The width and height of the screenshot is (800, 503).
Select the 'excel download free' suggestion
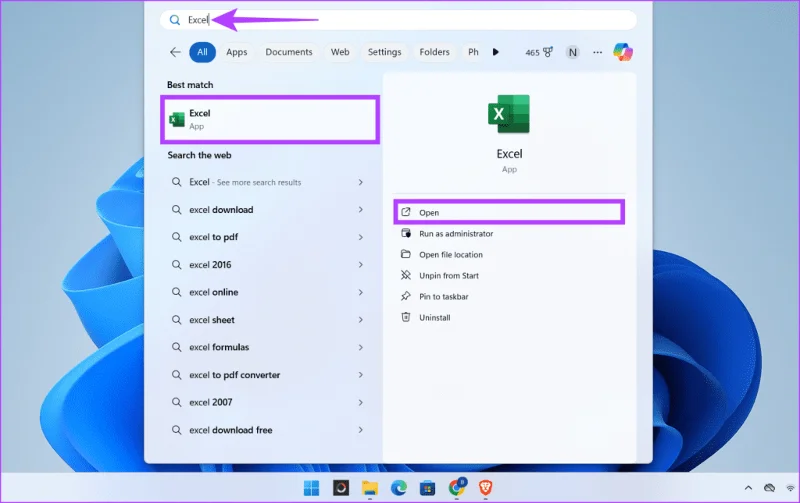[x=268, y=430]
